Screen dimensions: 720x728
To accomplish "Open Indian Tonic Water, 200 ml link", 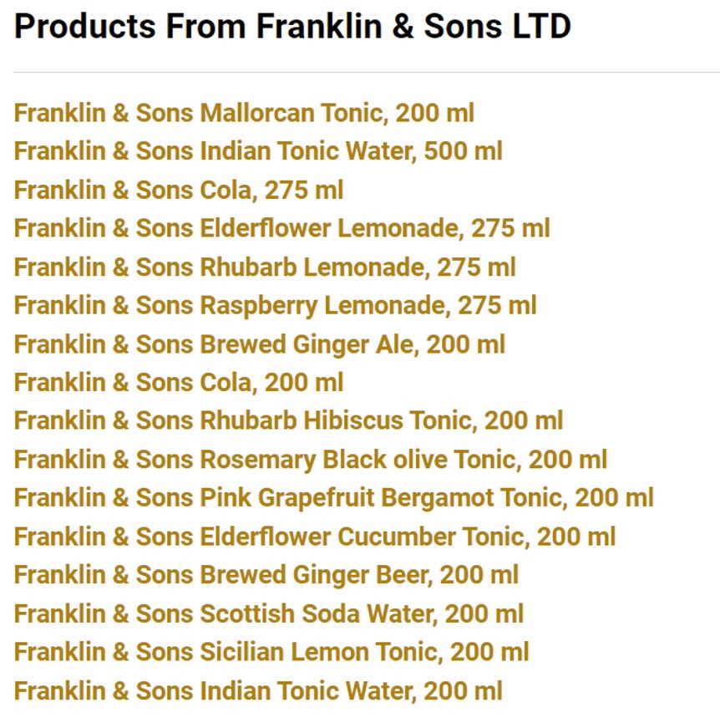I will [x=258, y=690].
